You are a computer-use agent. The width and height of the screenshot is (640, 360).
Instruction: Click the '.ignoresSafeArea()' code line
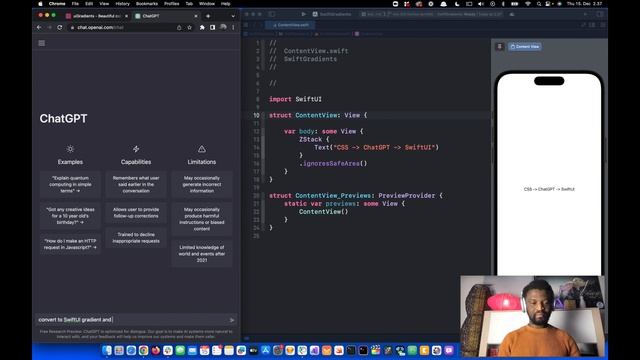(x=333, y=164)
